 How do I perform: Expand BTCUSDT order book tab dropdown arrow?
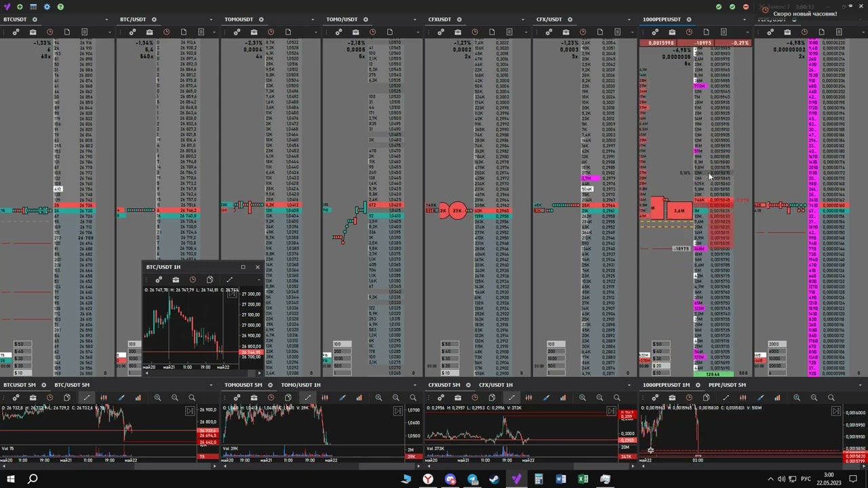106,20
